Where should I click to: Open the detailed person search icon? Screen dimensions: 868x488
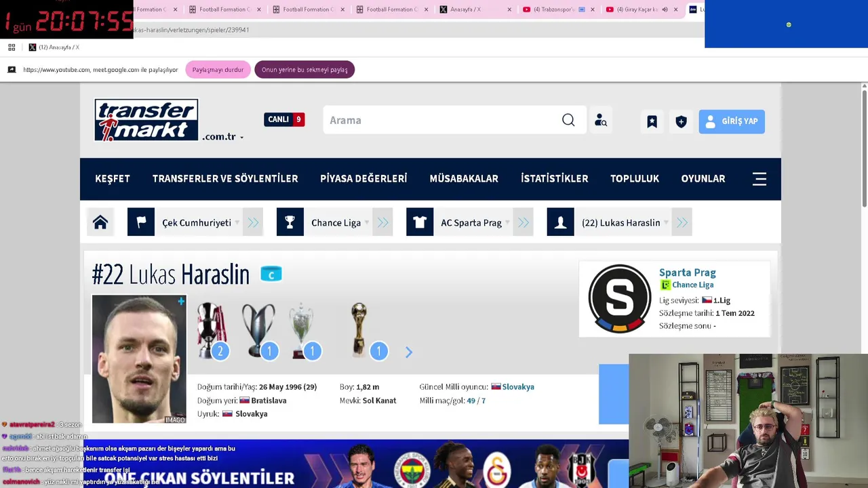tap(601, 120)
